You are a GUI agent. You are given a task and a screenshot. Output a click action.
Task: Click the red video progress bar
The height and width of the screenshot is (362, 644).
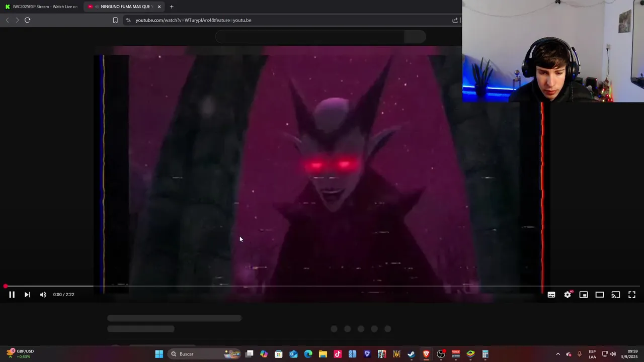click(322, 286)
